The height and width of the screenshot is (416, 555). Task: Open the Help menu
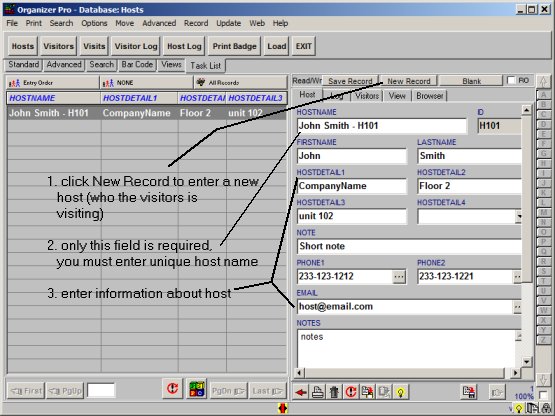[280, 23]
